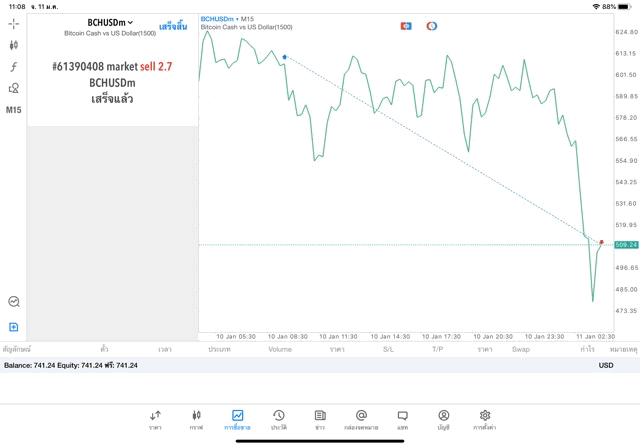Open the การตั้งค่า settings tab
The image size is (640, 447).
(484, 419)
